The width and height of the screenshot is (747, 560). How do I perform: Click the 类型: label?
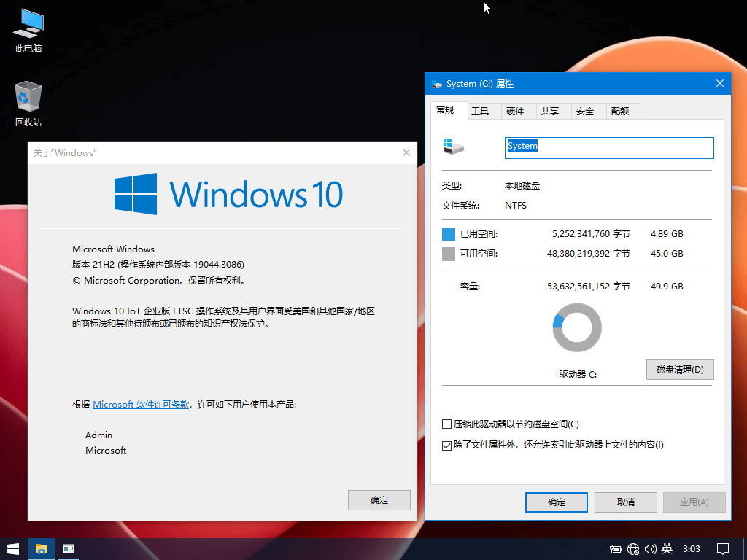click(452, 186)
